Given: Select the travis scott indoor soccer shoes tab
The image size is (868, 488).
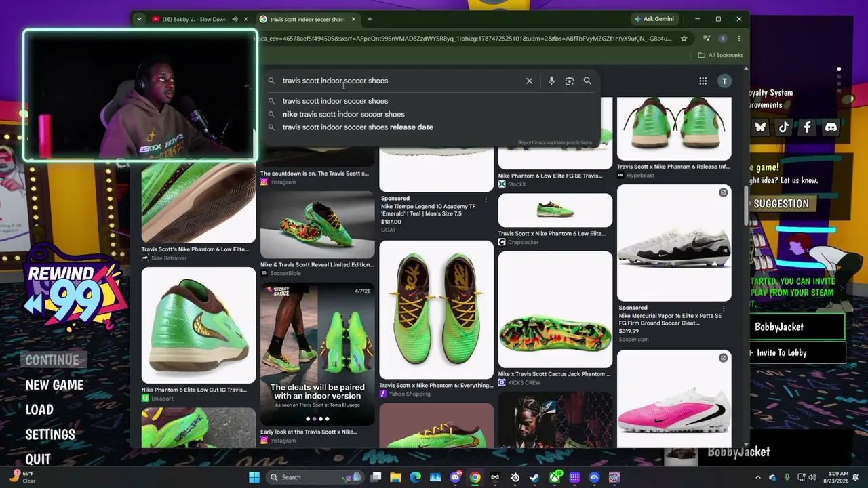Looking at the screenshot, I should 307,19.
